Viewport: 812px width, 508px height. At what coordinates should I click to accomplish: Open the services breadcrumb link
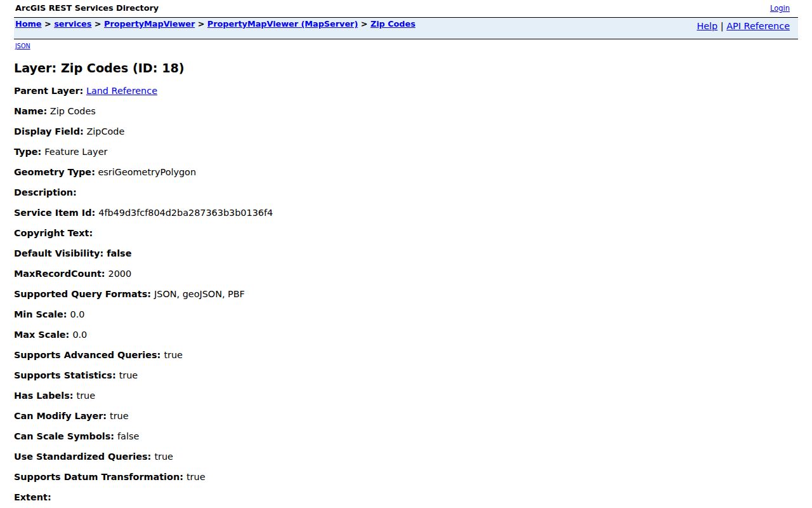tap(73, 24)
